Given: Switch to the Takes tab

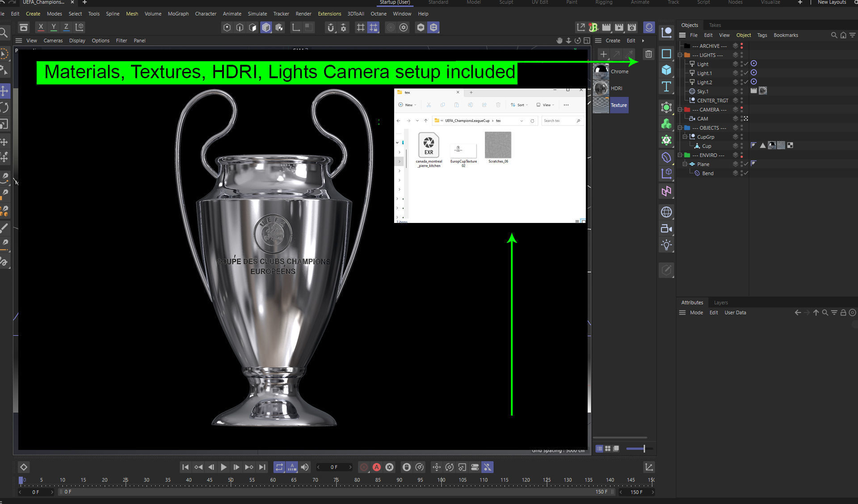Looking at the screenshot, I should point(715,25).
